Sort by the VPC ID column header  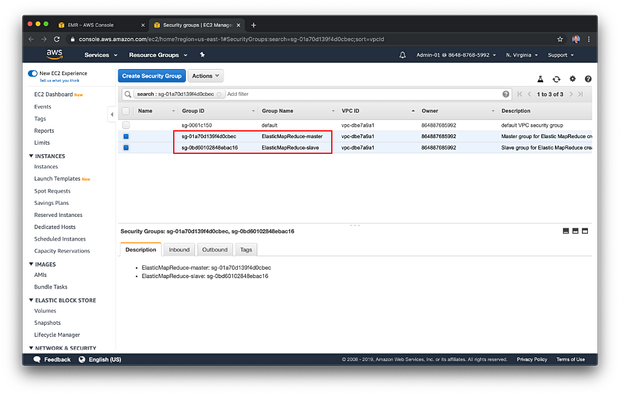(350, 111)
